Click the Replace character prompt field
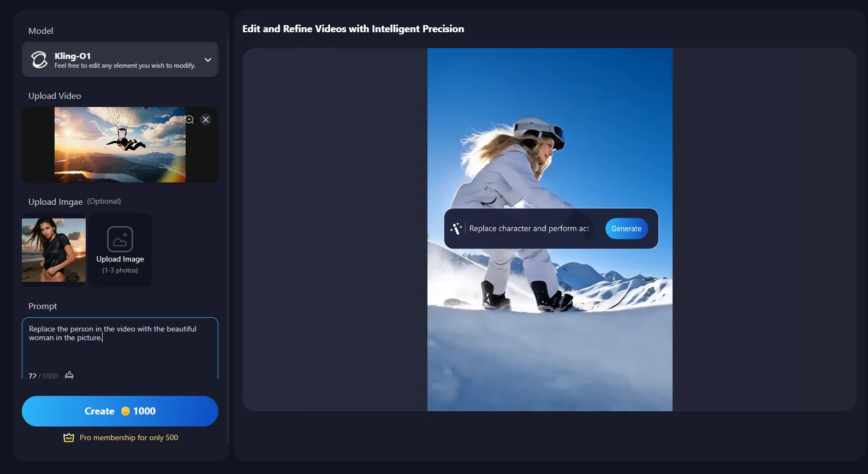Image resolution: width=868 pixels, height=474 pixels. 529,229
